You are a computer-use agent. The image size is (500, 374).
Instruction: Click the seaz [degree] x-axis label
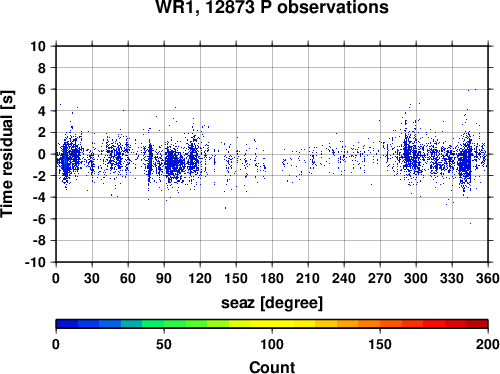272,303
